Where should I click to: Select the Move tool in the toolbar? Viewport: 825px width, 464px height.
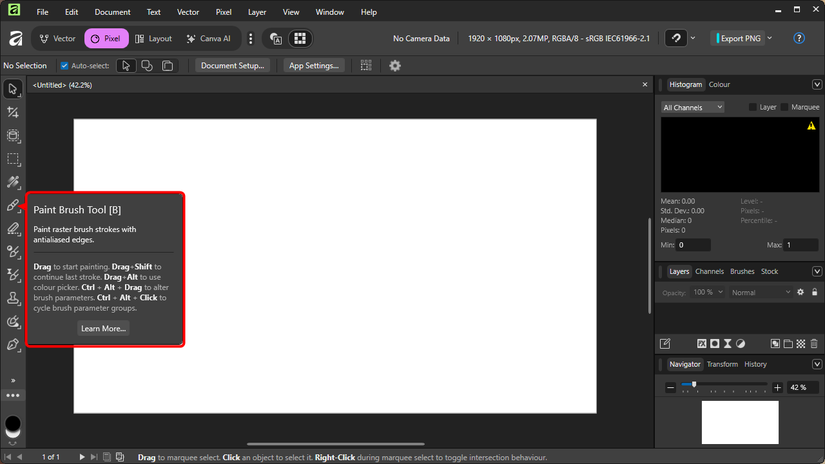click(x=13, y=89)
